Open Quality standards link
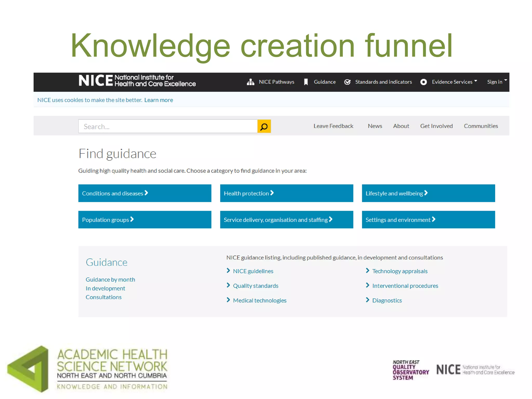532x399 pixels. click(256, 286)
